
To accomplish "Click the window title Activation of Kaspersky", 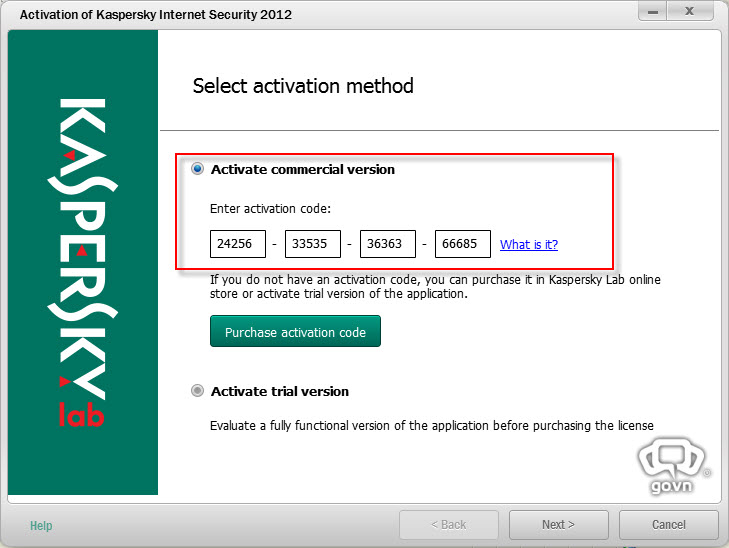I will pyautogui.click(x=156, y=14).
